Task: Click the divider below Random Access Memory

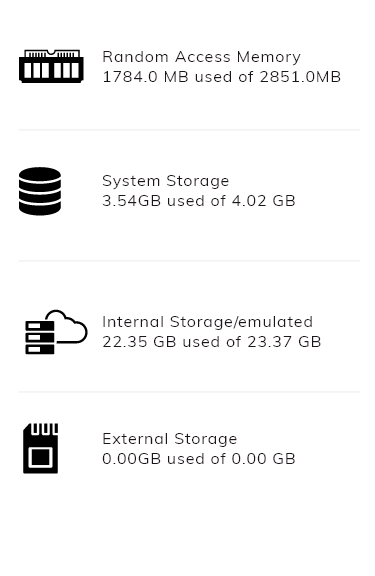Action: (x=189, y=130)
